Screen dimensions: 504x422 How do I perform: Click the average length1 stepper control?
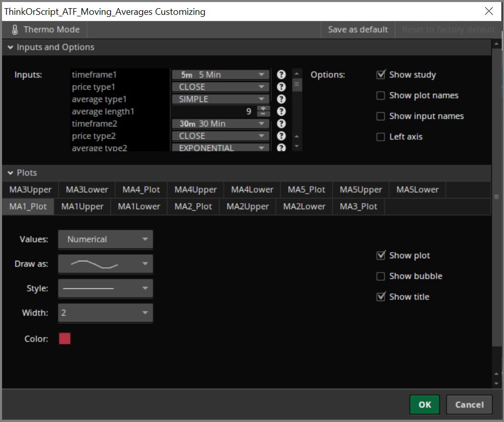pos(263,111)
